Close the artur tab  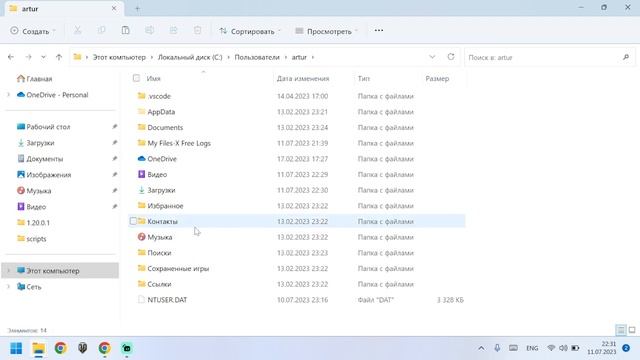point(114,9)
